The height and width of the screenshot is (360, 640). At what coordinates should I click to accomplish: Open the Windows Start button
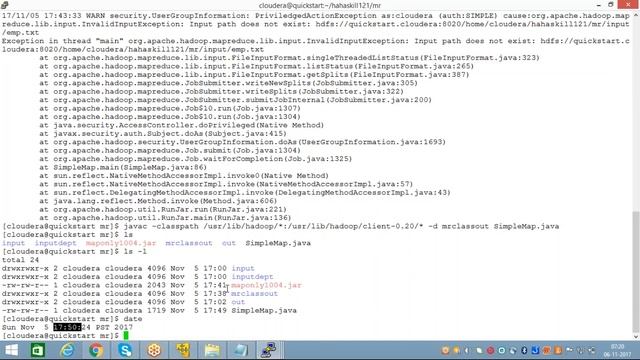[x=11, y=350]
